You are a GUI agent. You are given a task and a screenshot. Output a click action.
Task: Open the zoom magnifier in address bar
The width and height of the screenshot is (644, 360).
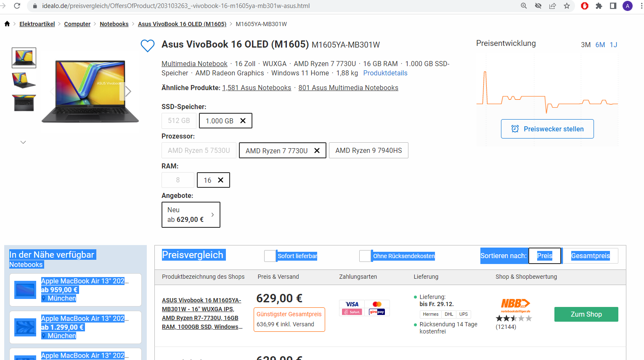pos(524,6)
